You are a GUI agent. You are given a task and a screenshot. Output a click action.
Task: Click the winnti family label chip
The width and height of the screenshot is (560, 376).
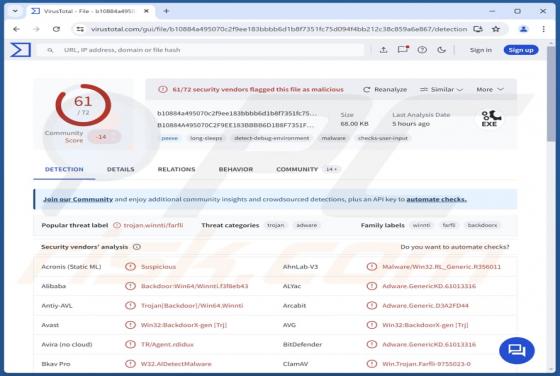click(x=421, y=225)
